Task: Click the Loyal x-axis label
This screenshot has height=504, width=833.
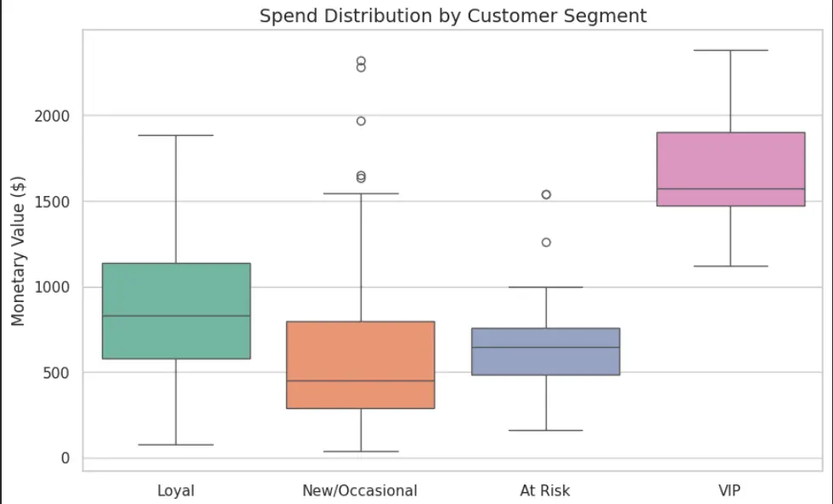Action: tap(176, 490)
